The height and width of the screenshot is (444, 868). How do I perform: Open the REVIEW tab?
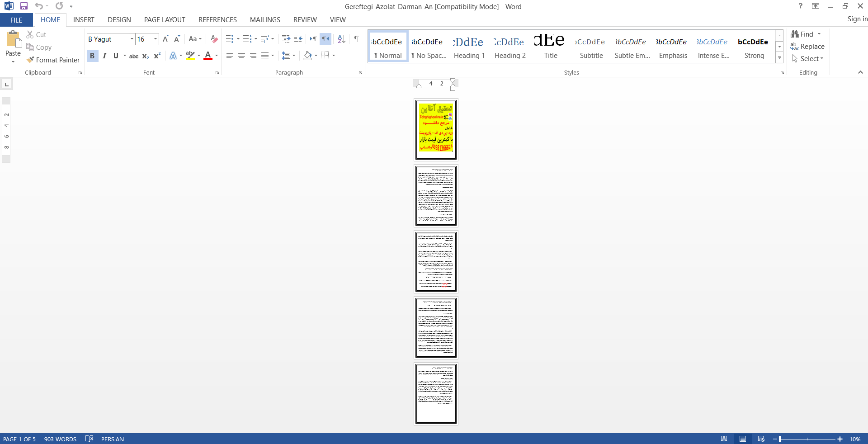point(305,20)
